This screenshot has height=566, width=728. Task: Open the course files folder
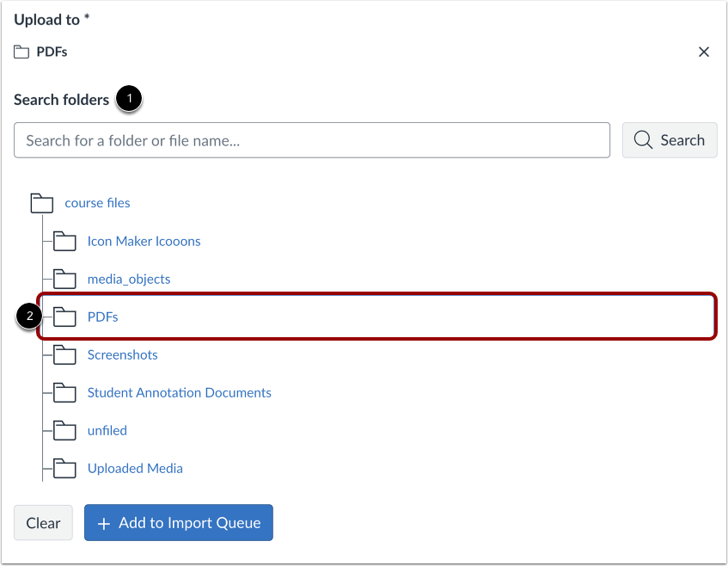(x=96, y=203)
